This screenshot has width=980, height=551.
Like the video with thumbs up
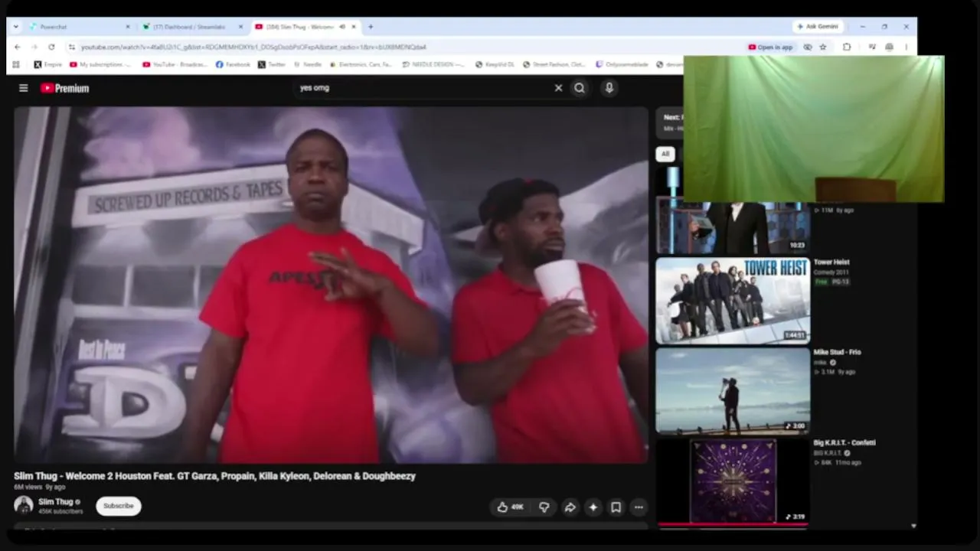(502, 507)
